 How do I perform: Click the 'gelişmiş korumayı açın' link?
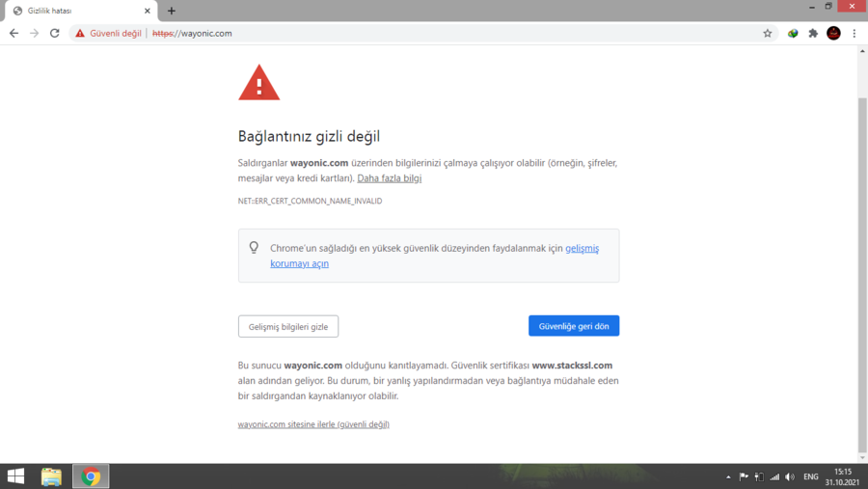435,256
